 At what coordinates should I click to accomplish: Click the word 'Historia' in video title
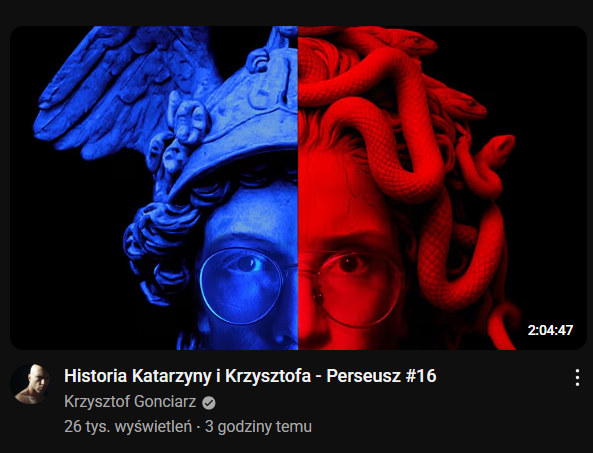point(95,376)
